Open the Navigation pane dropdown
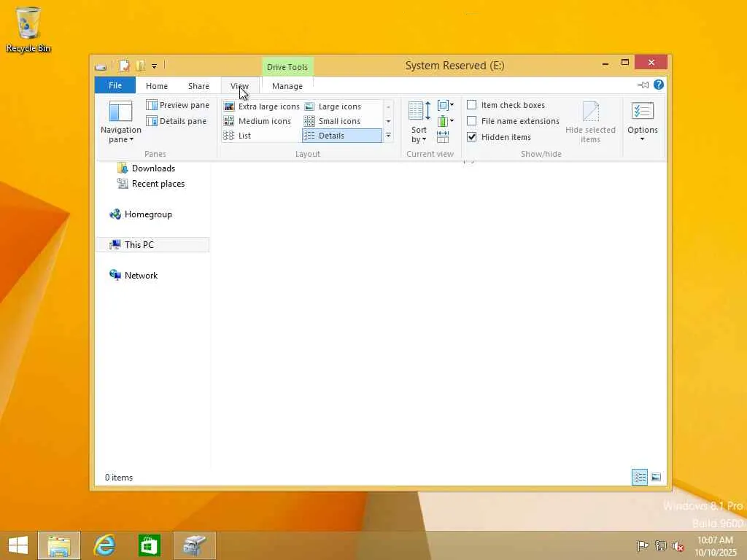 120,122
